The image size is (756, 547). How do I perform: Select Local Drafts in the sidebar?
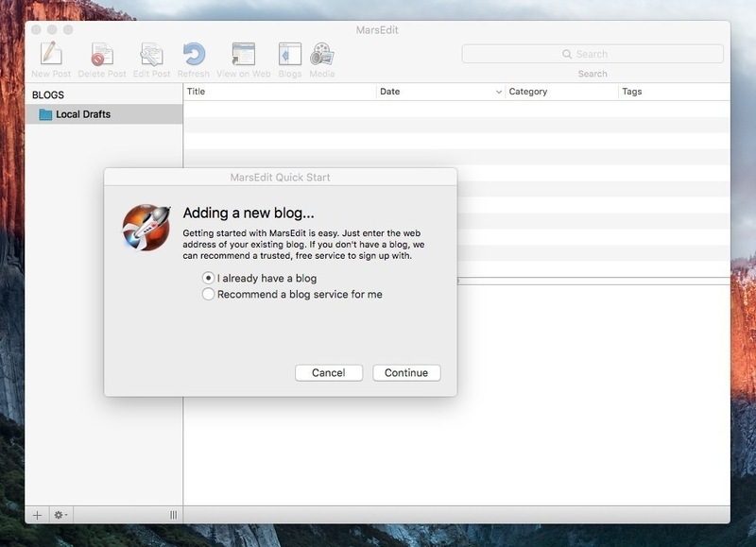(x=82, y=114)
